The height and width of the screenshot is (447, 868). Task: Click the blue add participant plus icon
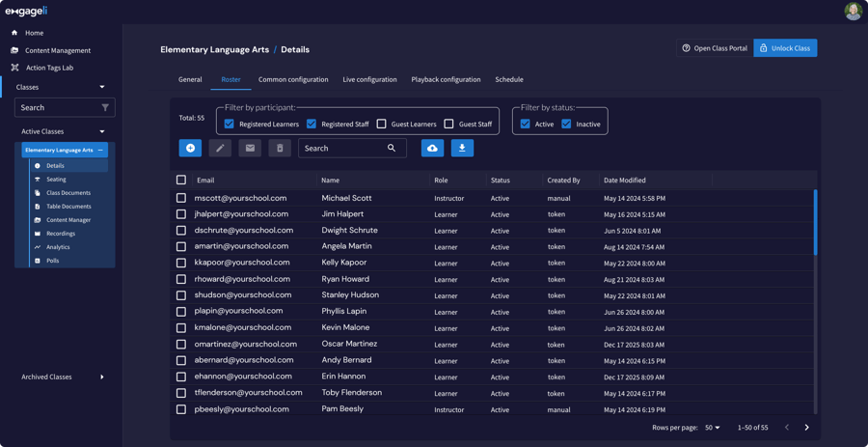(x=190, y=148)
